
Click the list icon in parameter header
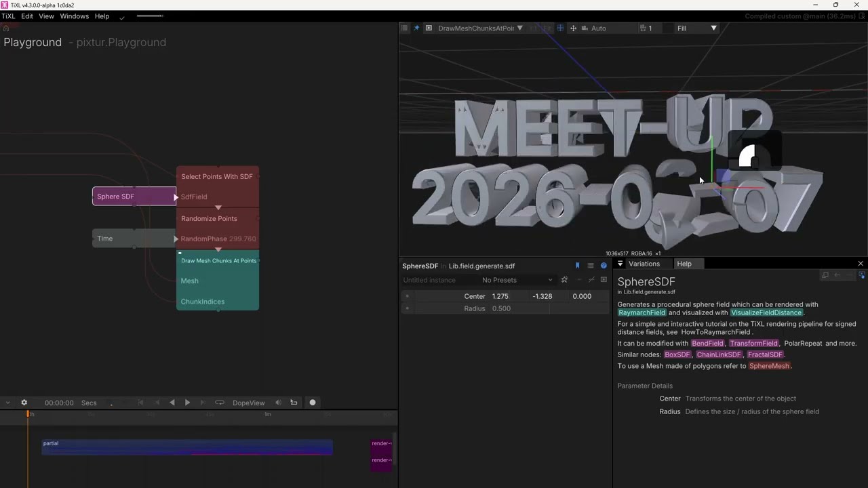[591, 266]
